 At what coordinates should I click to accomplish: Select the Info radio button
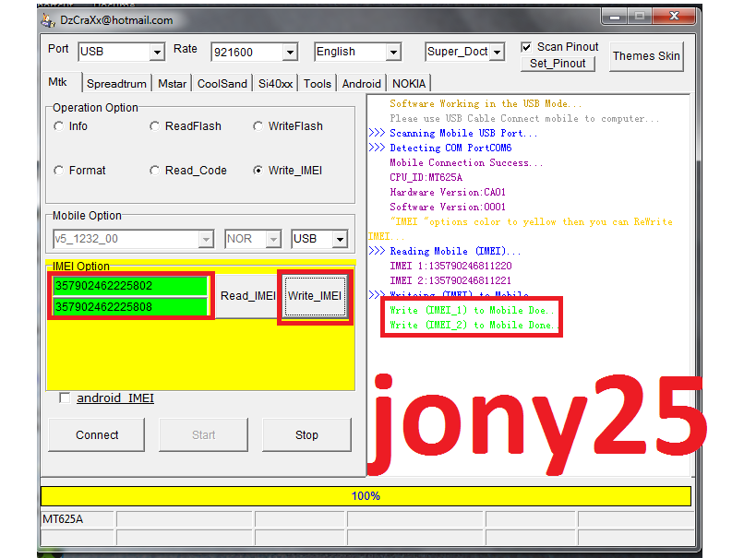coord(59,126)
